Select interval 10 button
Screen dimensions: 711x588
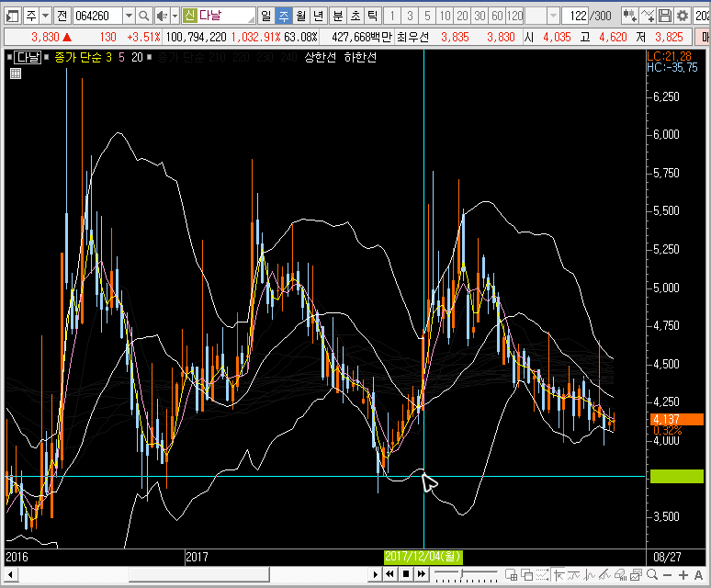point(445,17)
